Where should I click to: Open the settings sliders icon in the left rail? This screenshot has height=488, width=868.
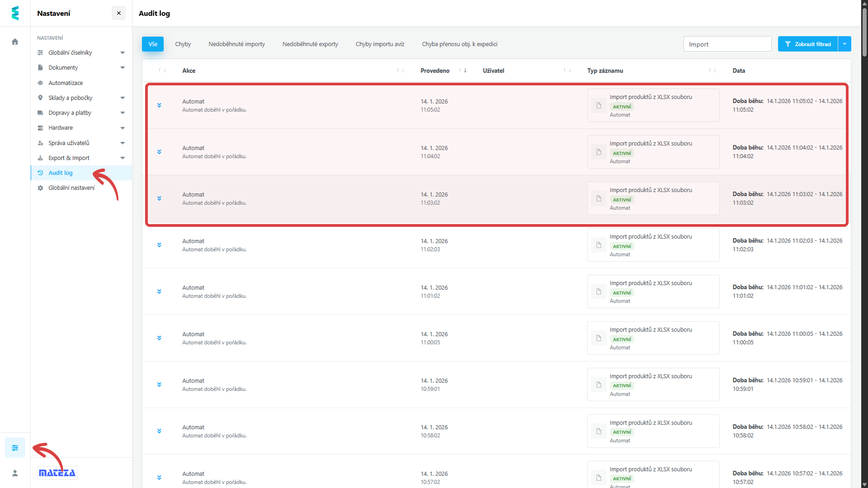pyautogui.click(x=15, y=448)
